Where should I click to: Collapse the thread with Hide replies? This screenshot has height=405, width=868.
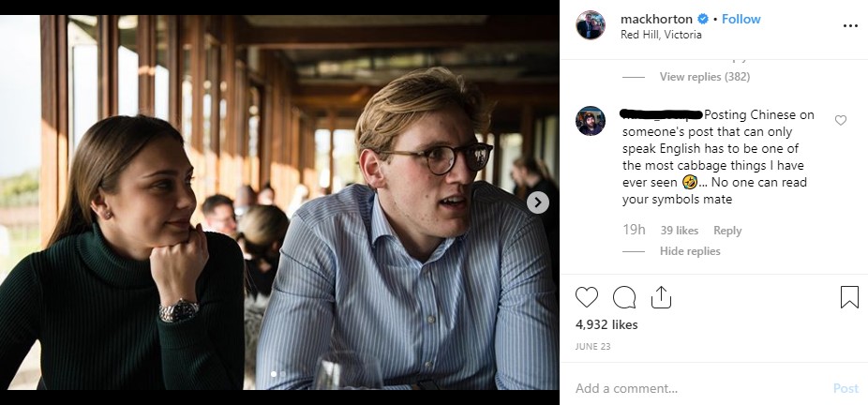pyautogui.click(x=690, y=251)
